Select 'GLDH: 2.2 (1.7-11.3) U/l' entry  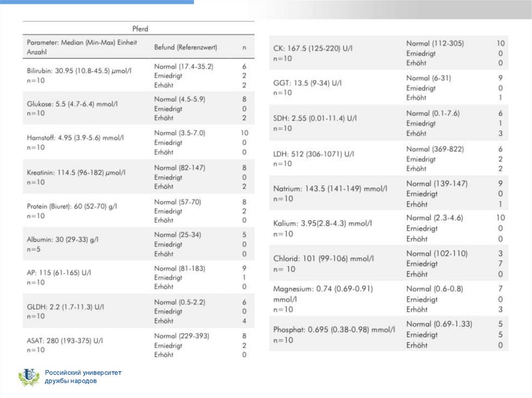click(65, 307)
